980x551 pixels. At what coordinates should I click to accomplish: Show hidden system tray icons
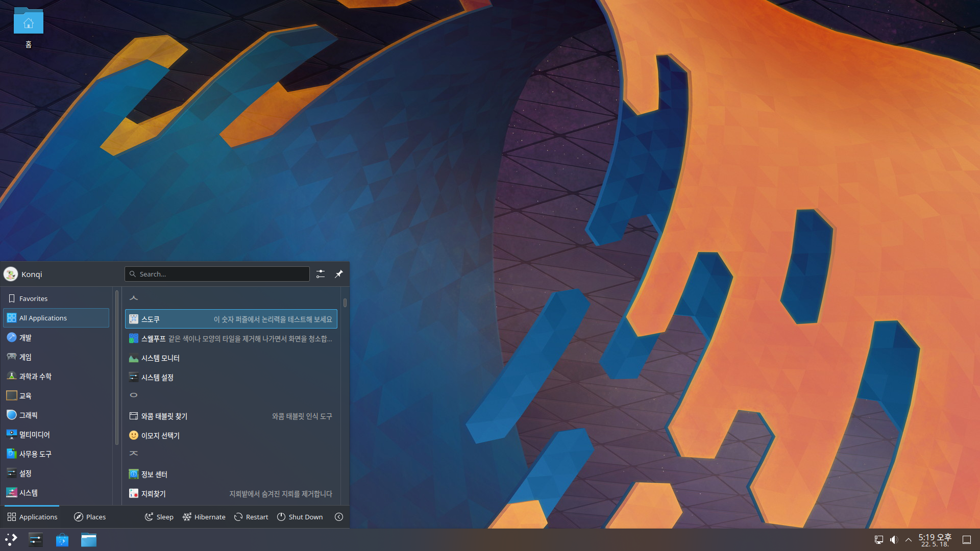coord(909,540)
